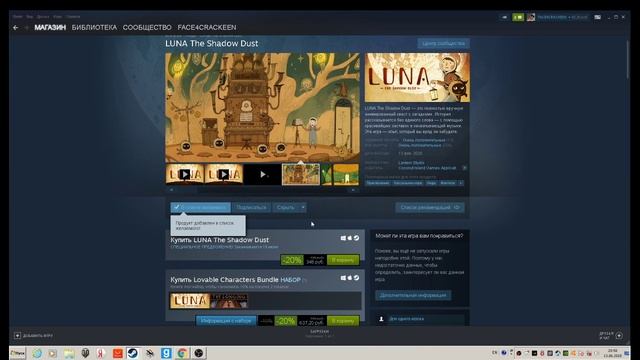Image resolution: width=640 pixels, height=360 pixels.
Task: Click SteamOS platform icon on Bundle row
Action: pyautogui.click(x=356, y=278)
